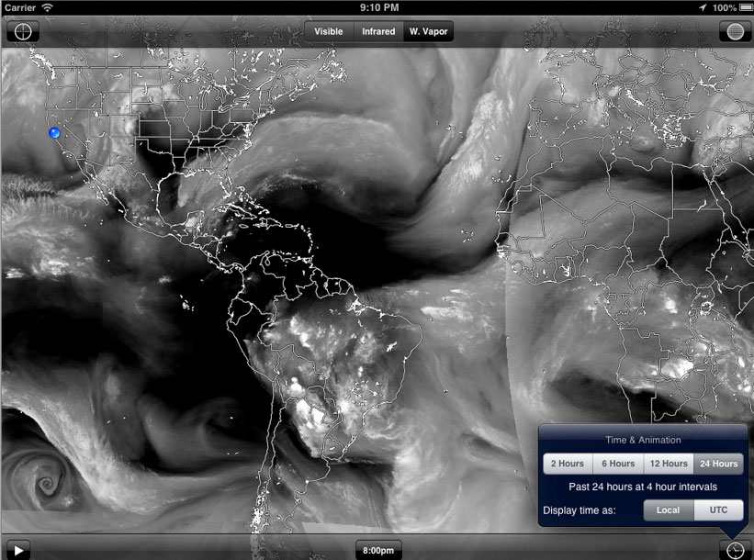The image size is (754, 560).
Task: Select the W. Vapor imagery mode
Action: (x=427, y=30)
